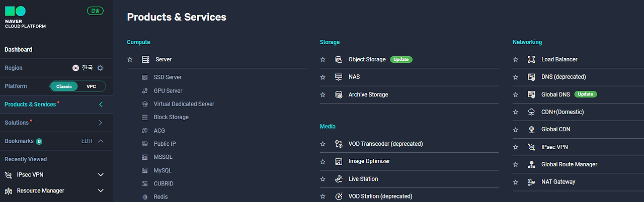Click the Image Optimizer icon
Viewport: 644px width, 202px height.
pos(339,161)
